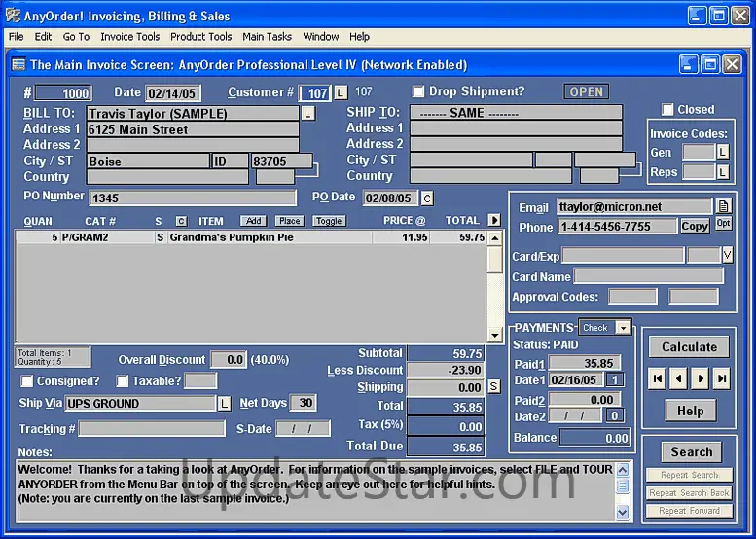The height and width of the screenshot is (539, 756).
Task: Open the Invoice Tools menu
Action: [x=129, y=37]
